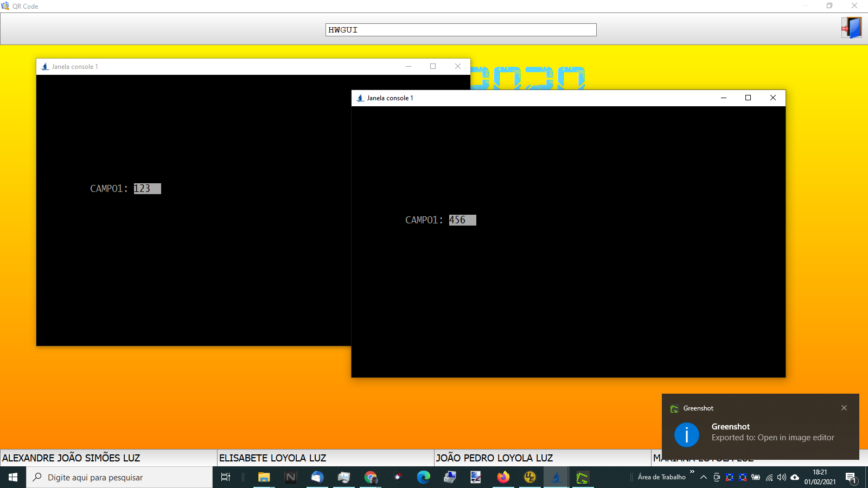The width and height of the screenshot is (868, 488).
Task: Select the CAMPO1 field showing 123
Action: coord(147,189)
